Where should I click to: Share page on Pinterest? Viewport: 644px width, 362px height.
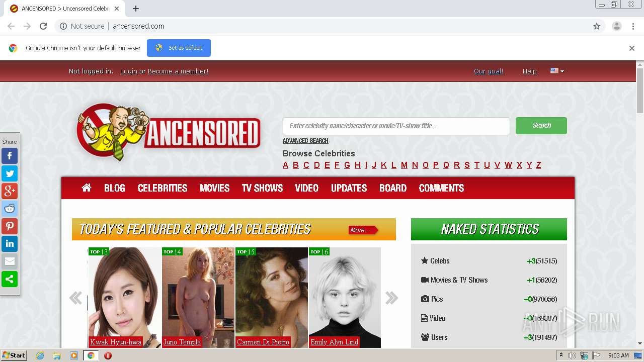coord(10,226)
